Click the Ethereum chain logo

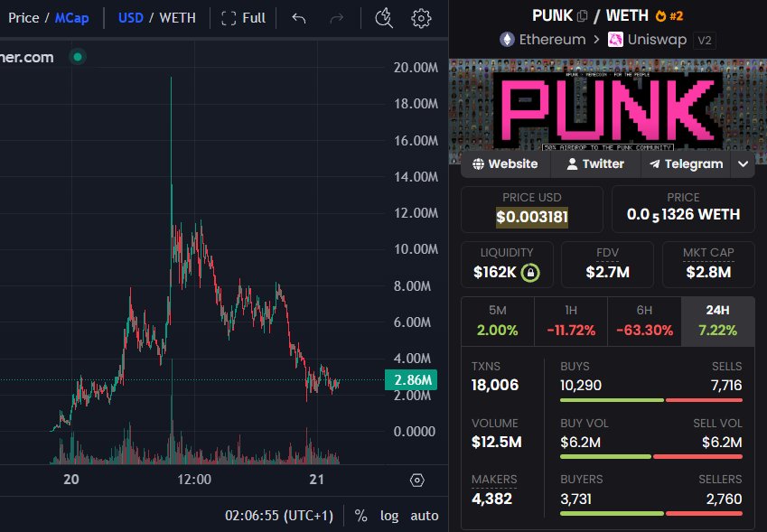(507, 39)
